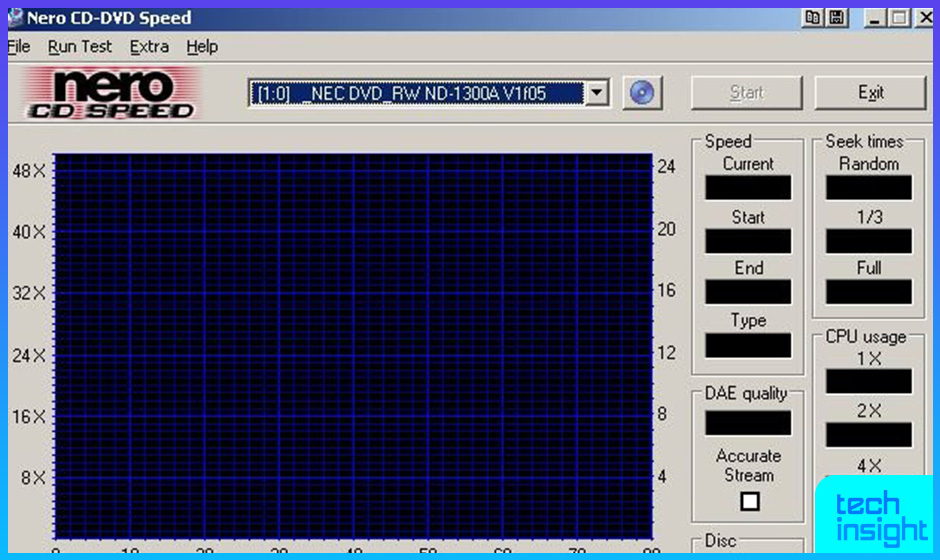Click the tech insight watermark logo
The height and width of the screenshot is (560, 940).
click(875, 517)
